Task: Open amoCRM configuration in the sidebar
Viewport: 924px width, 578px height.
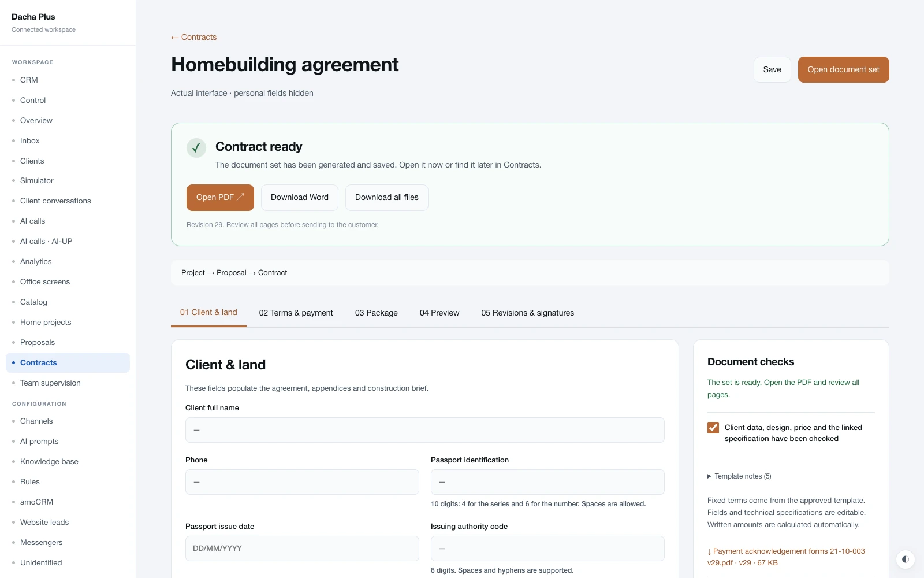Action: [x=68, y=502]
